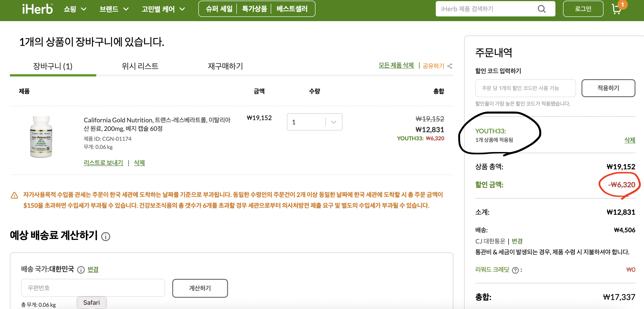This screenshot has width=644, height=309.
Task: Click the 모든 제품 삭제 link
Action: (396, 65)
